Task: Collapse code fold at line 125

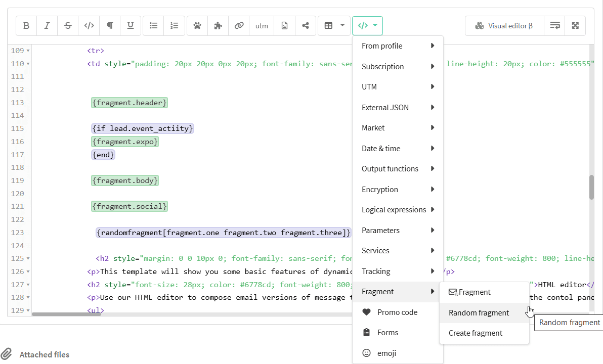Action: click(x=28, y=259)
